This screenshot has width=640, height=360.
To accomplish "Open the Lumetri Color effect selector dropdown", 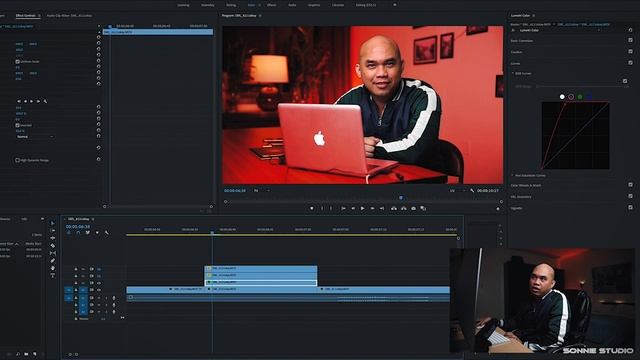I will [560, 30].
